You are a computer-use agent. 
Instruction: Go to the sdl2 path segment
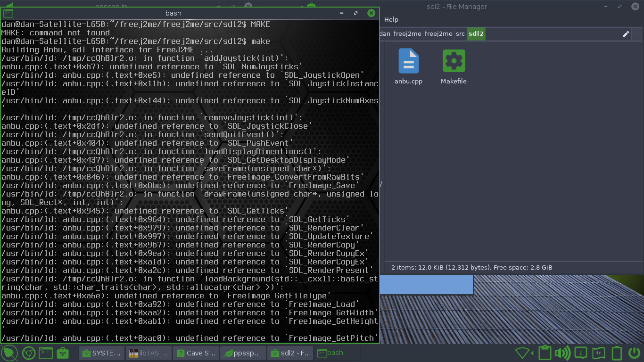476,34
